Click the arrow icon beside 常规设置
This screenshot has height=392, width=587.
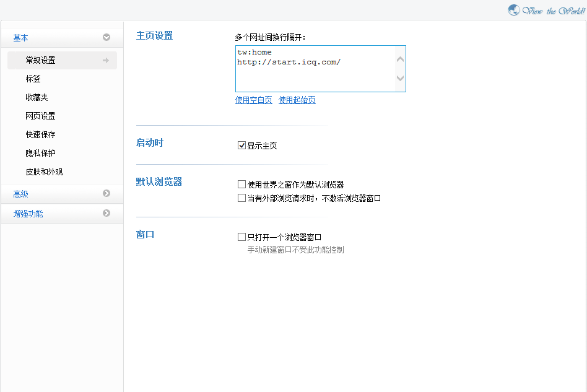[x=106, y=60]
